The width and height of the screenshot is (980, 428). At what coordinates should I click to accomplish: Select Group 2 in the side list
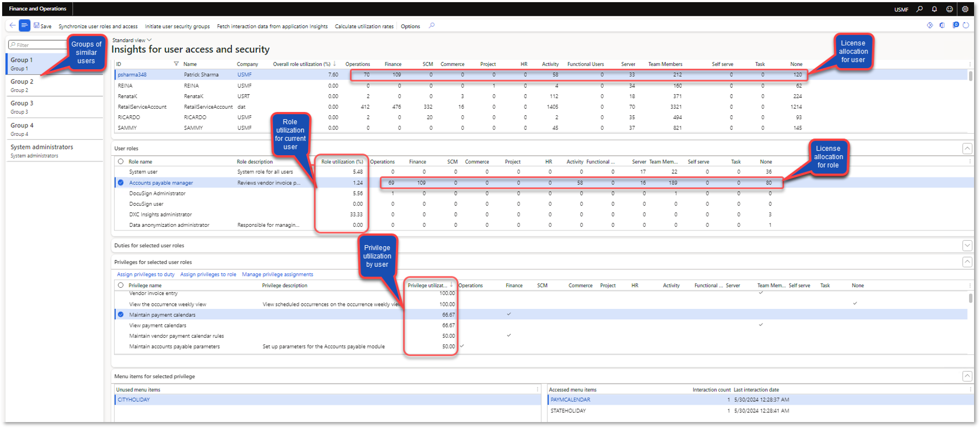coord(55,85)
